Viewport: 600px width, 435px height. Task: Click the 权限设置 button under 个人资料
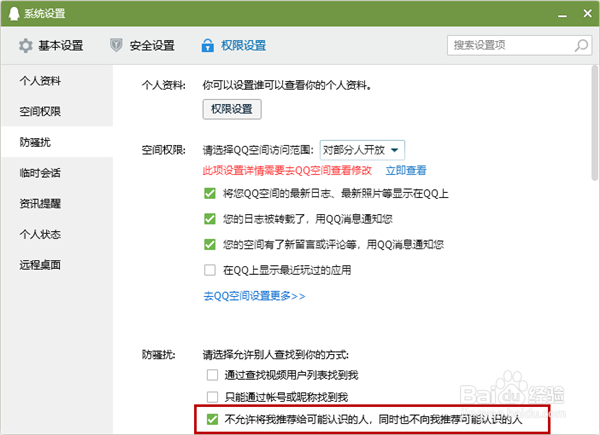(232, 109)
